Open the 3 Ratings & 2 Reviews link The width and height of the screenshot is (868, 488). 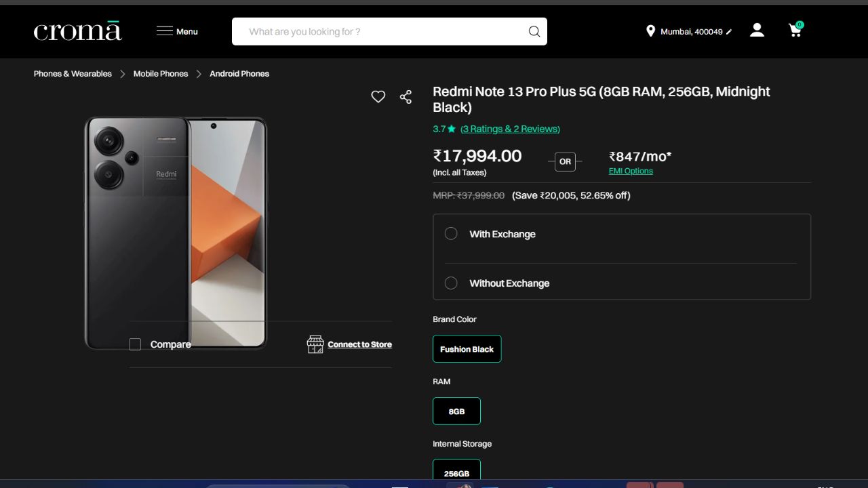pyautogui.click(x=510, y=129)
